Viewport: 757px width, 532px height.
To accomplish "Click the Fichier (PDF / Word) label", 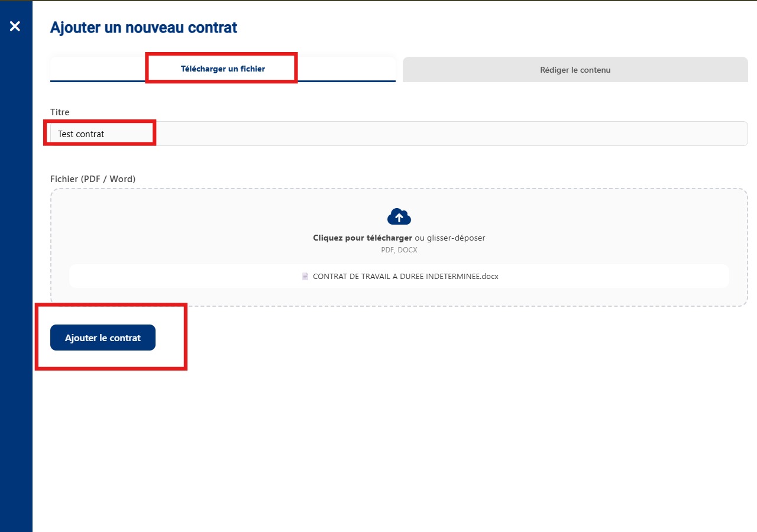I will pos(93,179).
